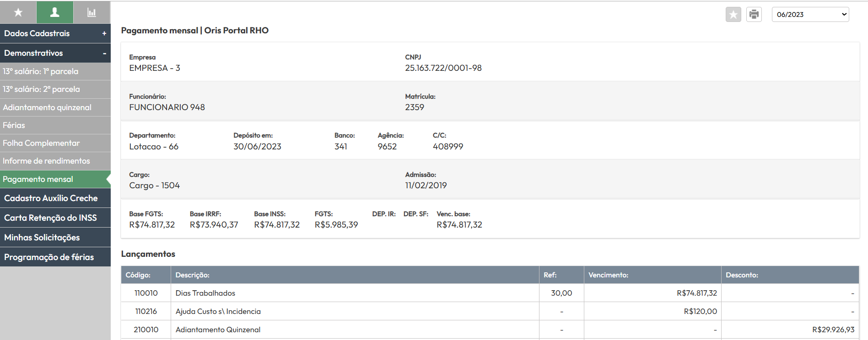Click the Lançamentos section heading
Viewport: 868px width, 340px height.
coord(148,254)
